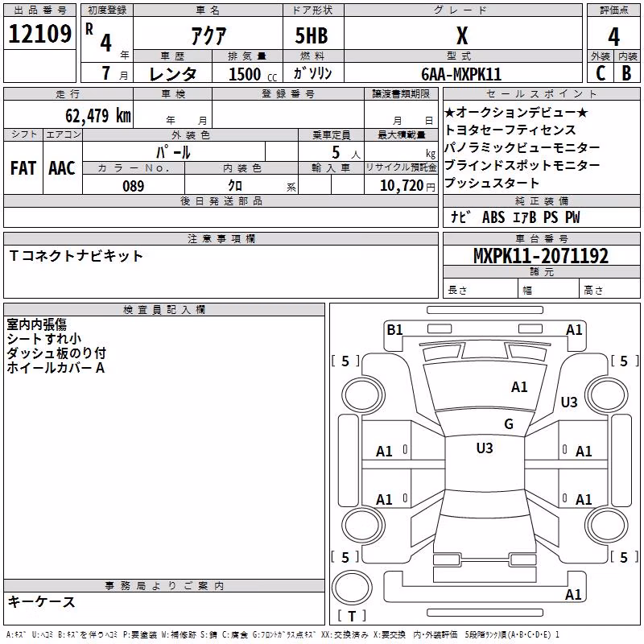Image resolution: width=644 pixels, height=644 pixels.
Task: Select inspector note 室内内張傷
Action: pos(36,324)
